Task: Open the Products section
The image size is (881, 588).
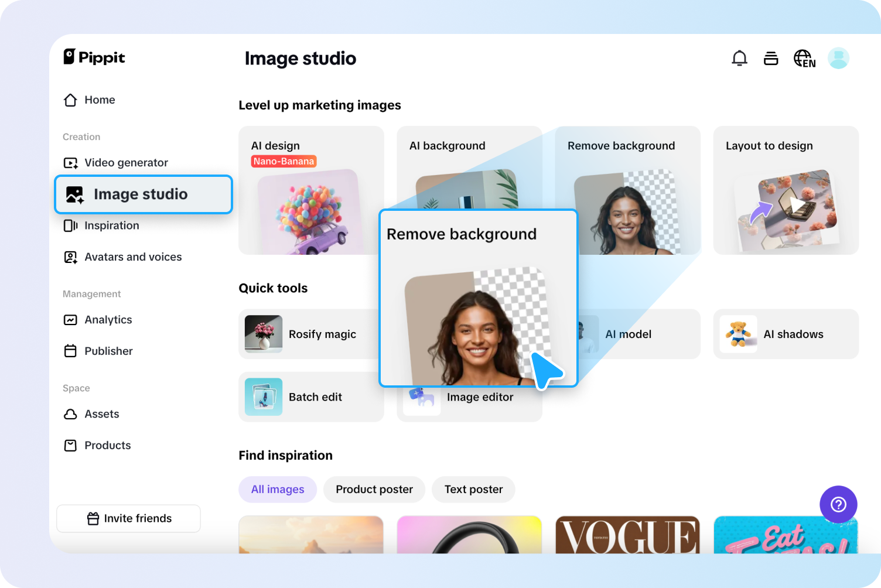Action: tap(107, 445)
